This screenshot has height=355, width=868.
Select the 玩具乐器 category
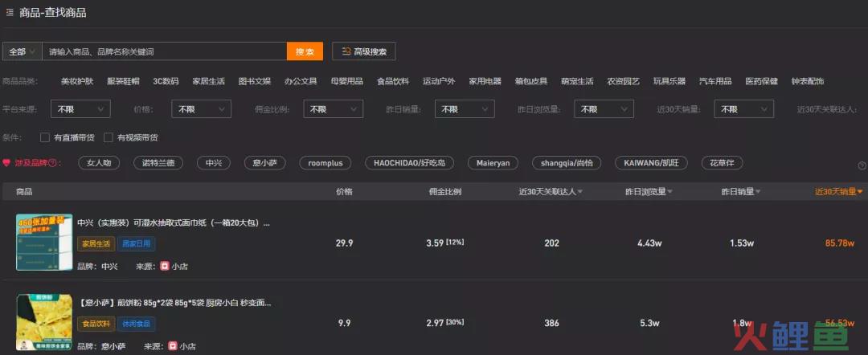(669, 81)
